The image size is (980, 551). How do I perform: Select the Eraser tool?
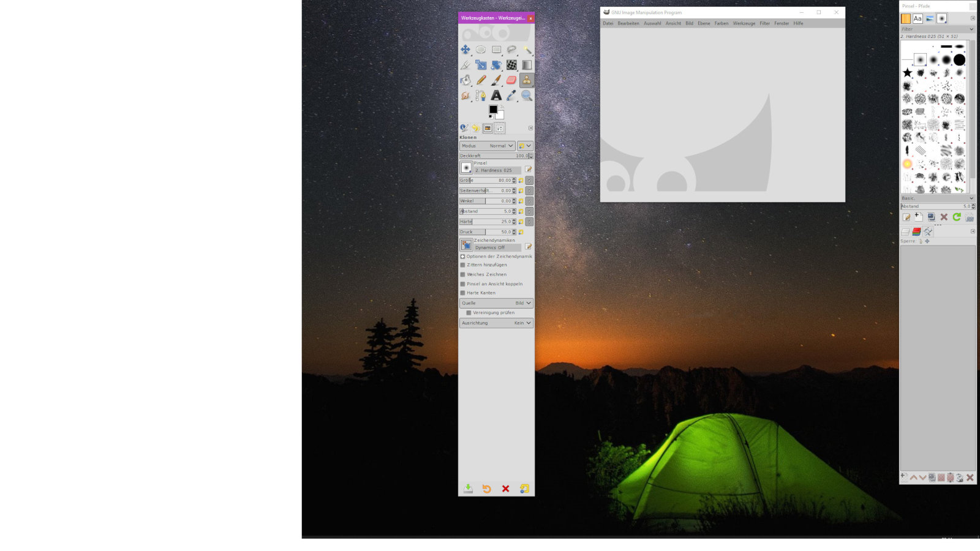click(x=511, y=80)
